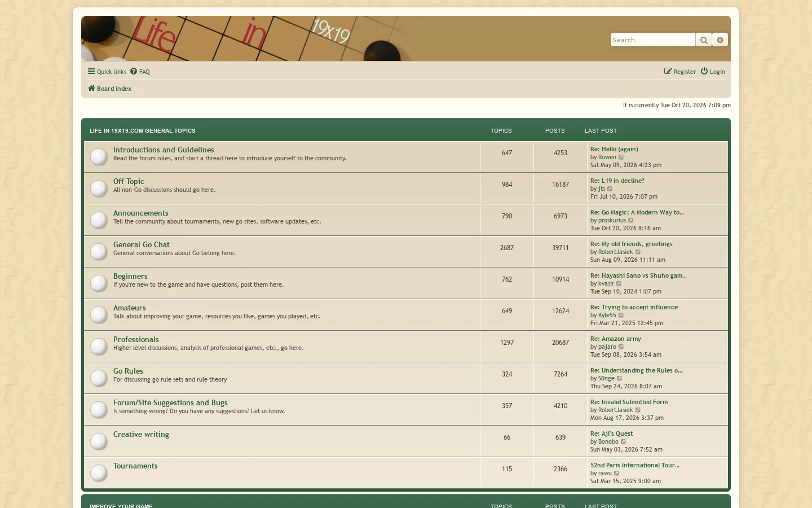
Task: Open the Amateurs forum
Action: pos(130,308)
